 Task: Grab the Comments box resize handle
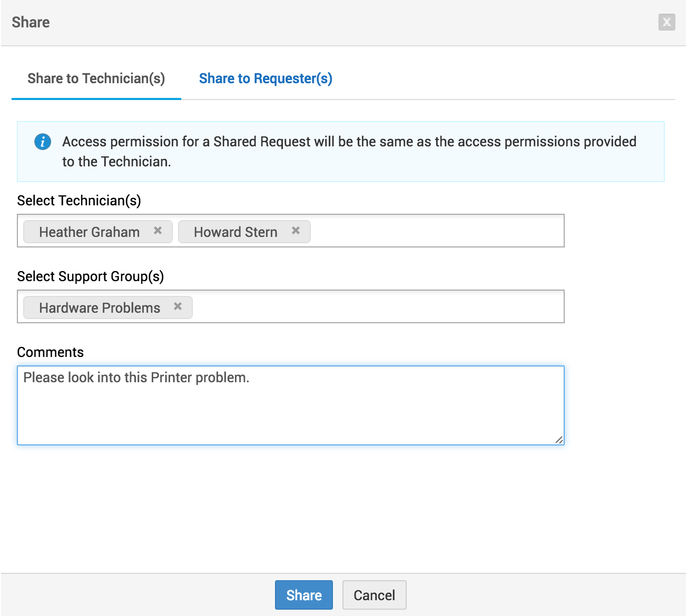pos(559,440)
